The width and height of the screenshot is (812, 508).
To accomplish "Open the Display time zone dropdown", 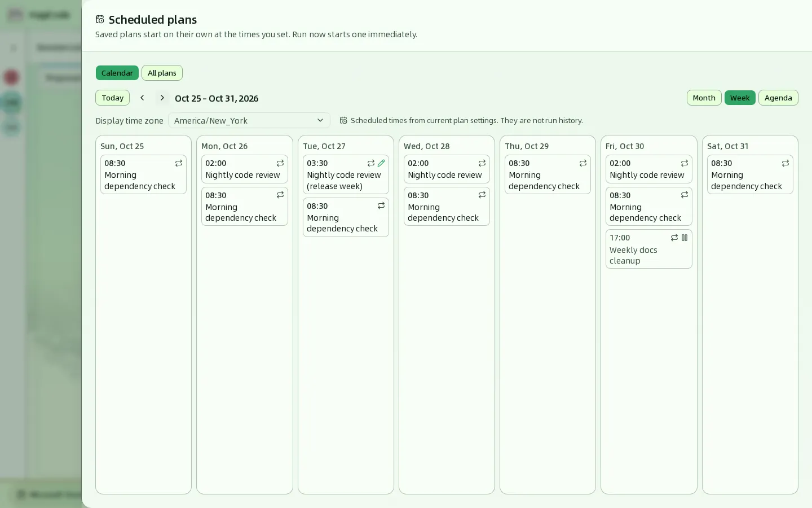I will coord(249,120).
